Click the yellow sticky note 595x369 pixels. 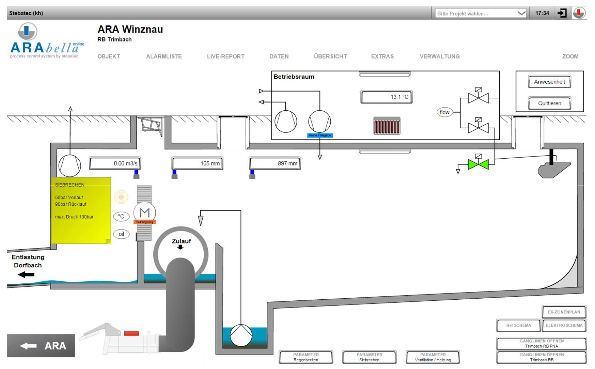(81, 210)
